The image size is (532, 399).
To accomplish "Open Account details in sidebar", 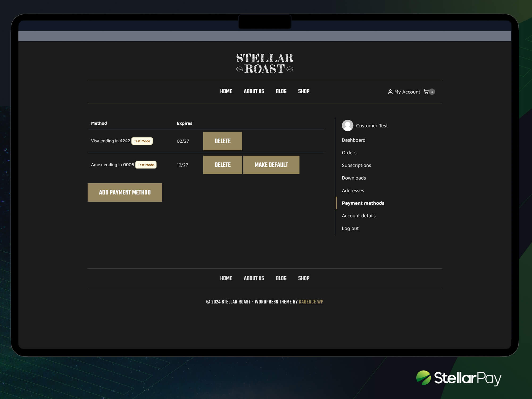I will coord(359,215).
